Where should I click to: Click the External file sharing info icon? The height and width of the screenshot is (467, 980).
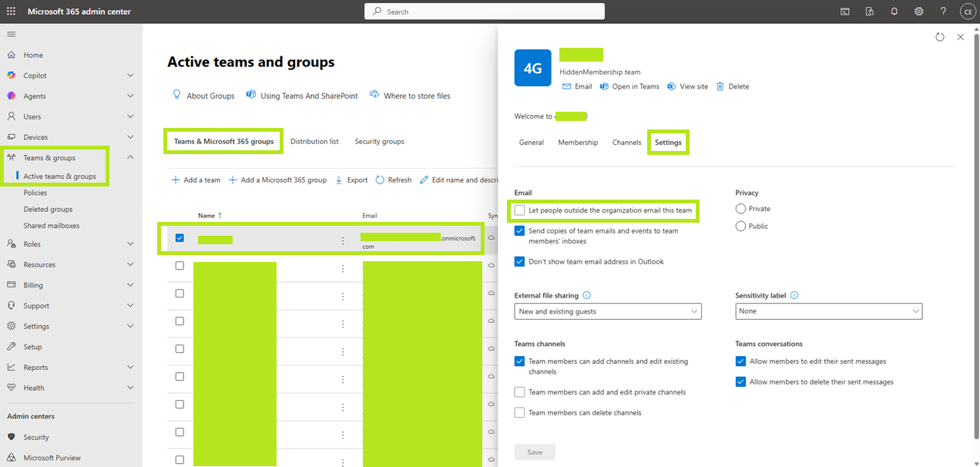click(x=587, y=295)
